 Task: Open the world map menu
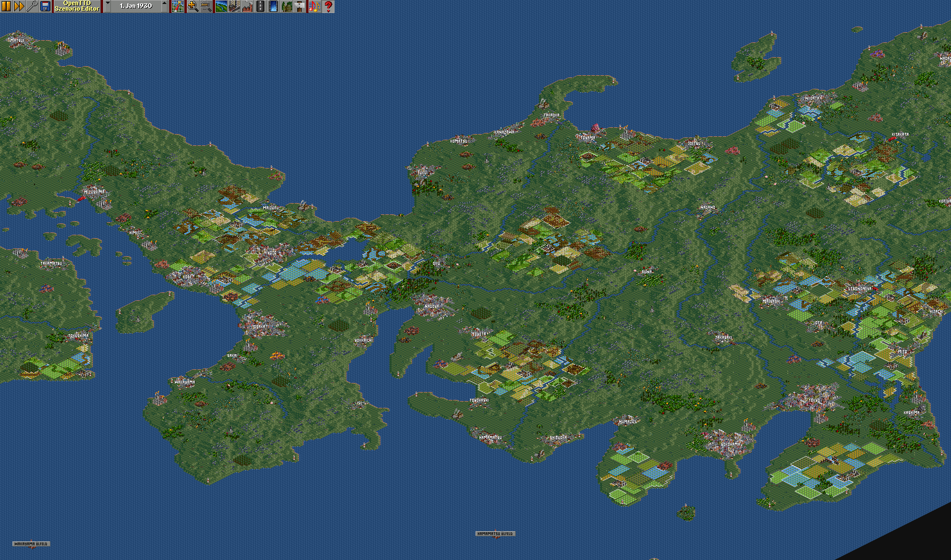(178, 6)
